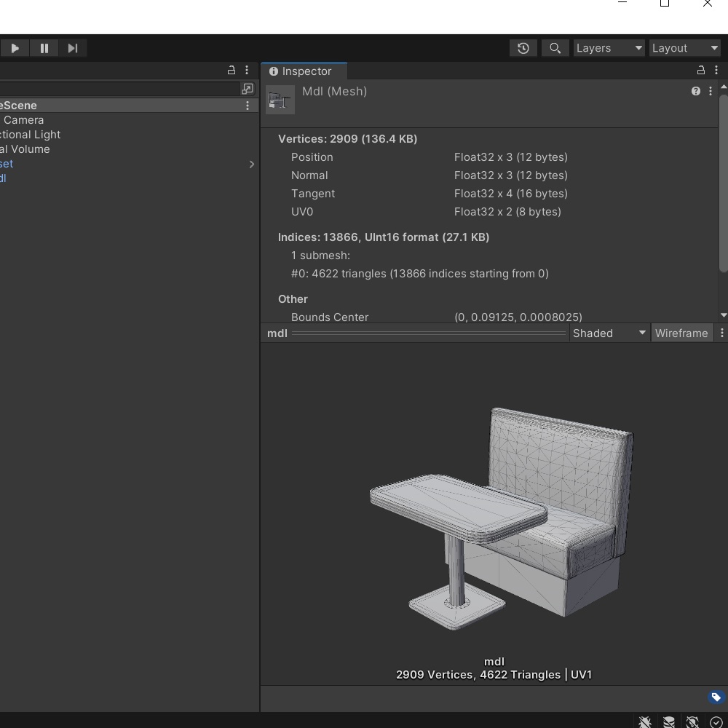The width and height of the screenshot is (728, 728).
Task: Open the Inspector tab options menu
Action: click(x=716, y=70)
